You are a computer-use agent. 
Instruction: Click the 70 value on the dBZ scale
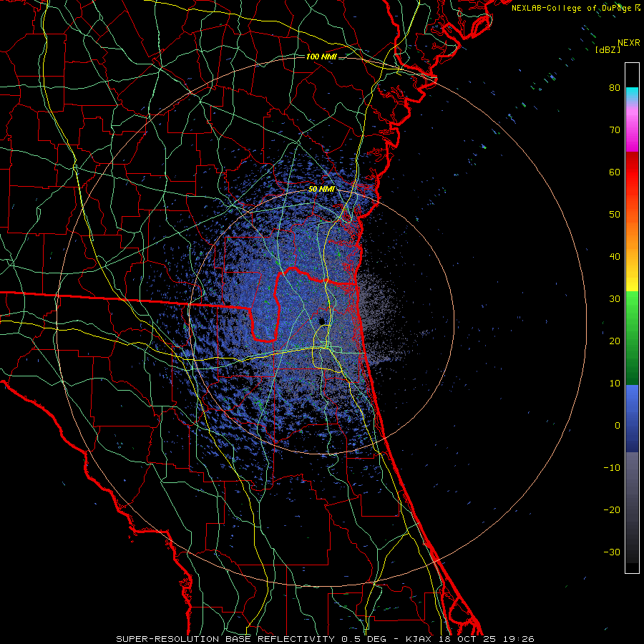615,130
